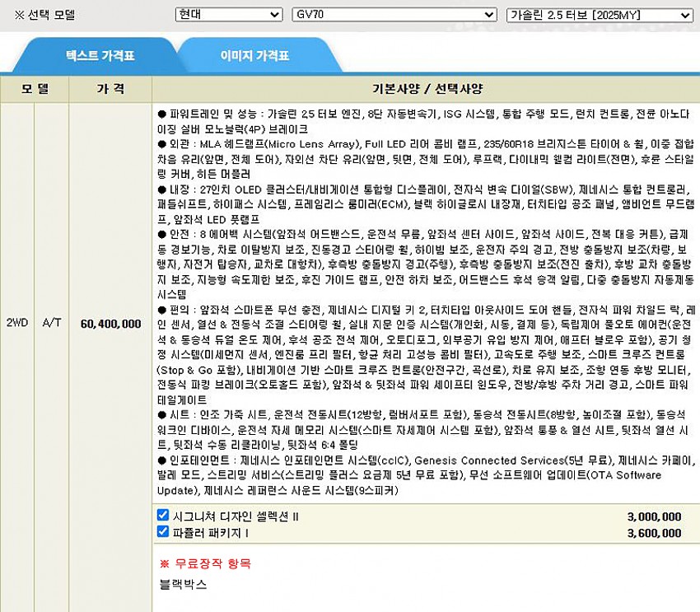Click the 무료장착 항목 heading

tap(205, 563)
